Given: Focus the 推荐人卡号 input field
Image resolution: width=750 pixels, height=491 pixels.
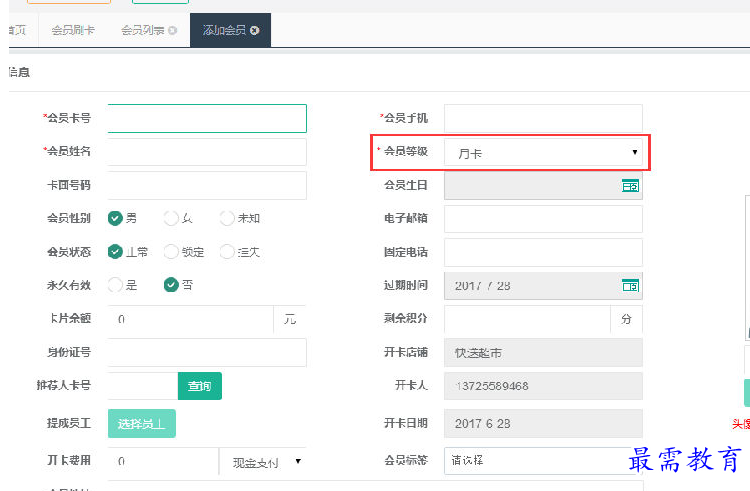Looking at the screenshot, I should coord(143,386).
